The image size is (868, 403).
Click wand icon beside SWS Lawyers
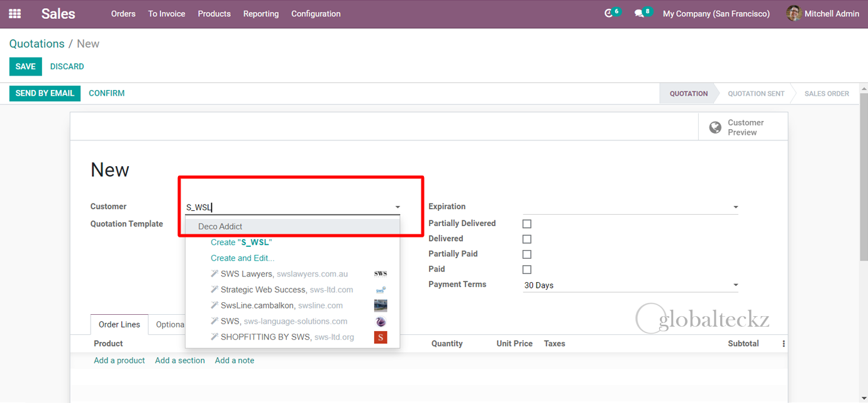point(214,274)
